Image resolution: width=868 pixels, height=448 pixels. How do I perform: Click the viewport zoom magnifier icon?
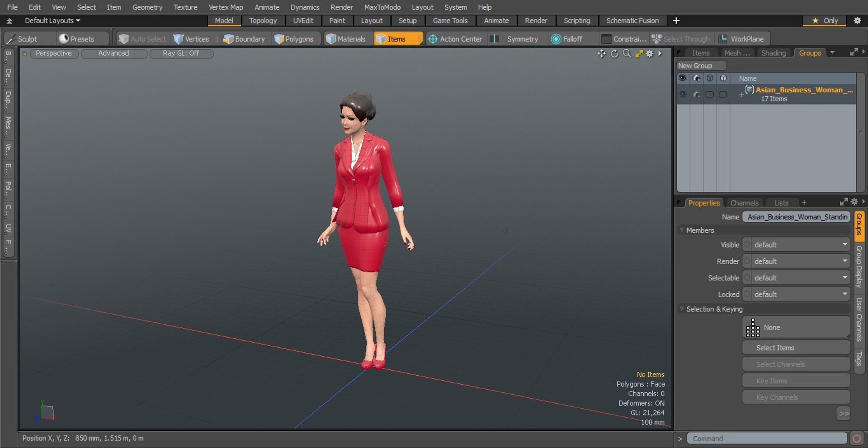click(627, 54)
